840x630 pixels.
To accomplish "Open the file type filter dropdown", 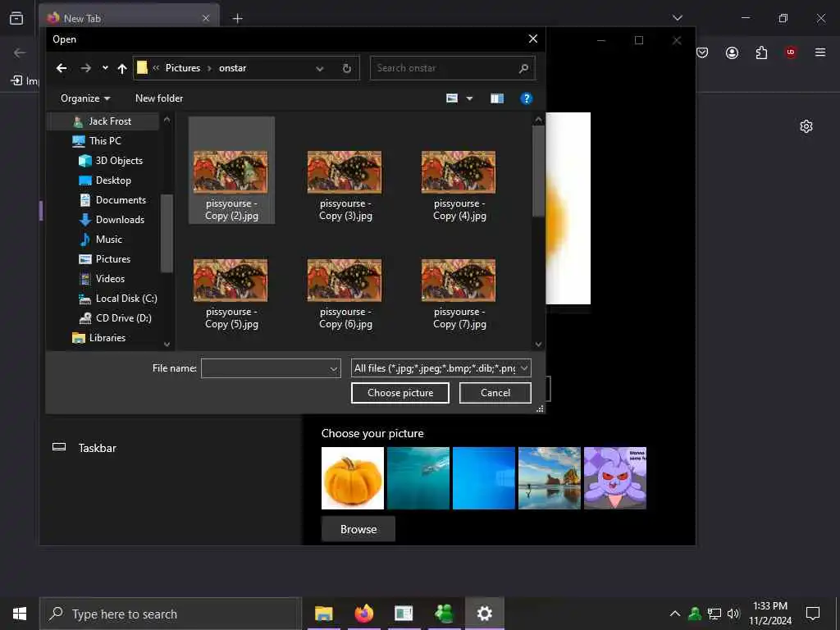I will tap(441, 368).
